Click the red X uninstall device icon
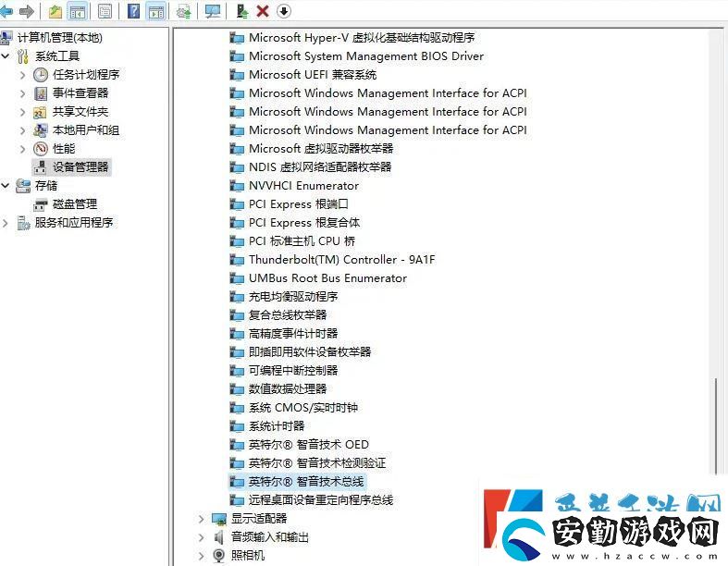This screenshot has width=728, height=566. coord(263,11)
